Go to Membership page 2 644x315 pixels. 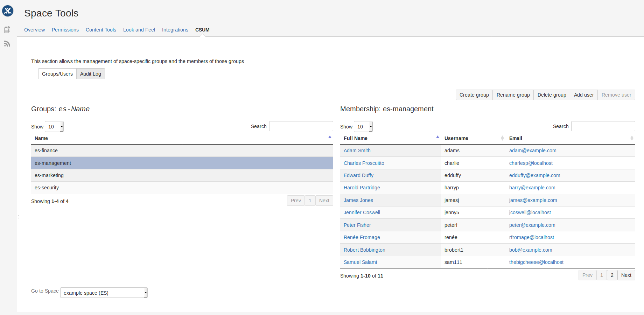[x=612, y=275]
